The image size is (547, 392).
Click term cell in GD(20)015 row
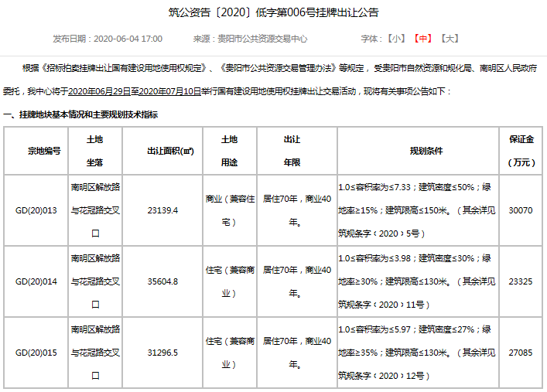click(297, 353)
